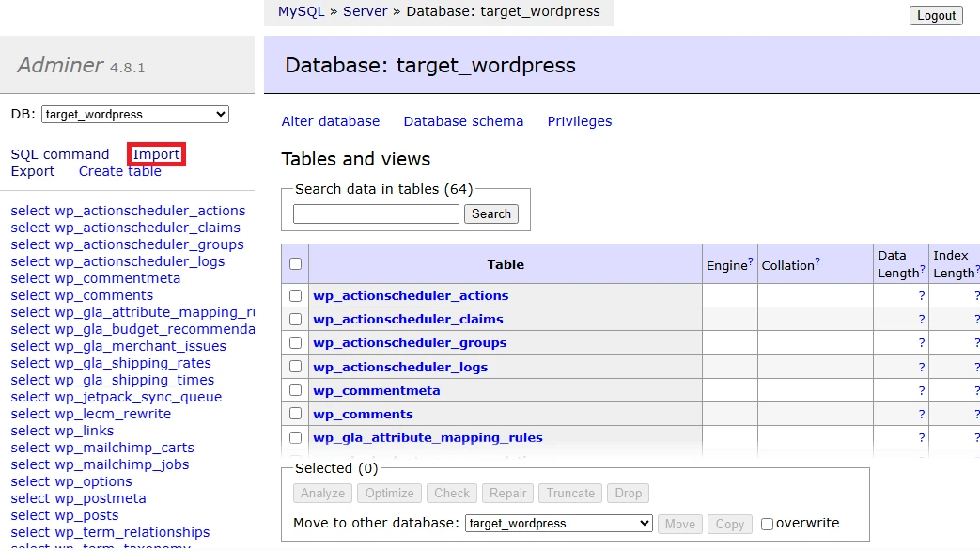Open the Export link in sidebar
Screen dimensions: 980x551
(x=33, y=171)
